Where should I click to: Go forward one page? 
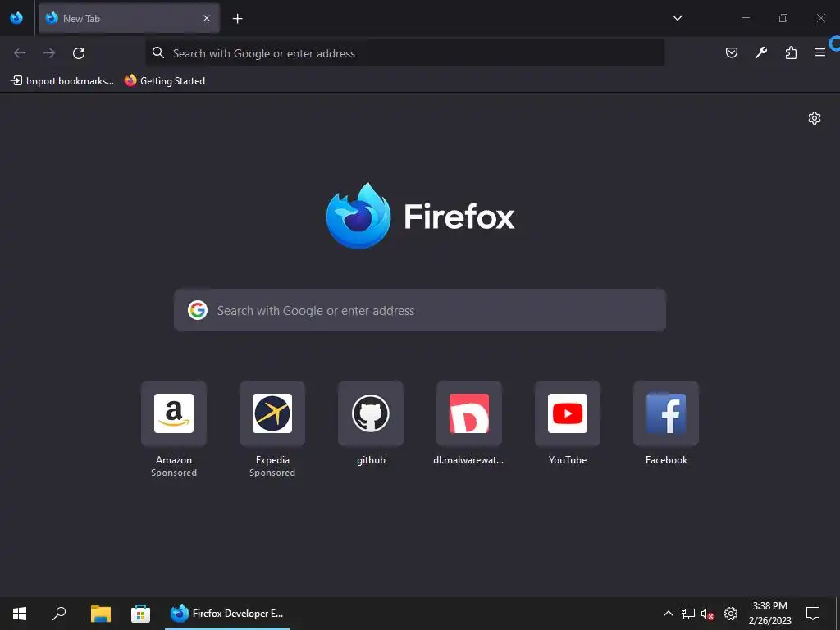tap(49, 53)
